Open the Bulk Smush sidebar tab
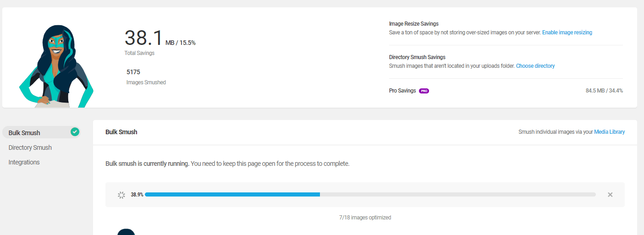 (24, 133)
